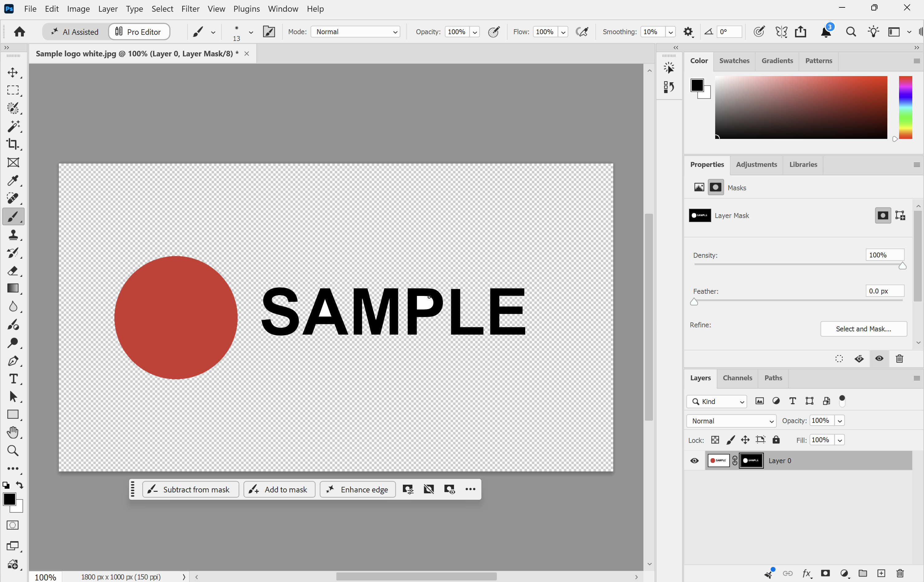Select the Eyedropper tool
Screen dimensions: 924x582
(x=13, y=180)
